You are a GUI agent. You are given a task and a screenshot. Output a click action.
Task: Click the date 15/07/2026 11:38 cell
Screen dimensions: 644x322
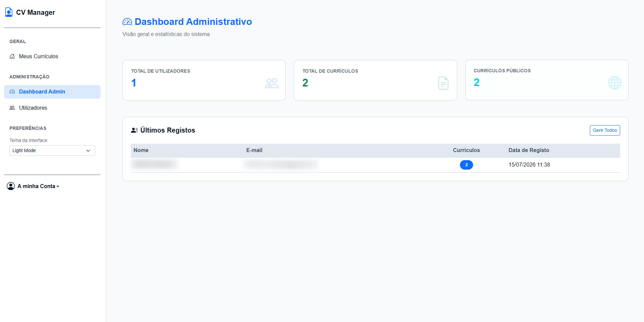click(529, 165)
